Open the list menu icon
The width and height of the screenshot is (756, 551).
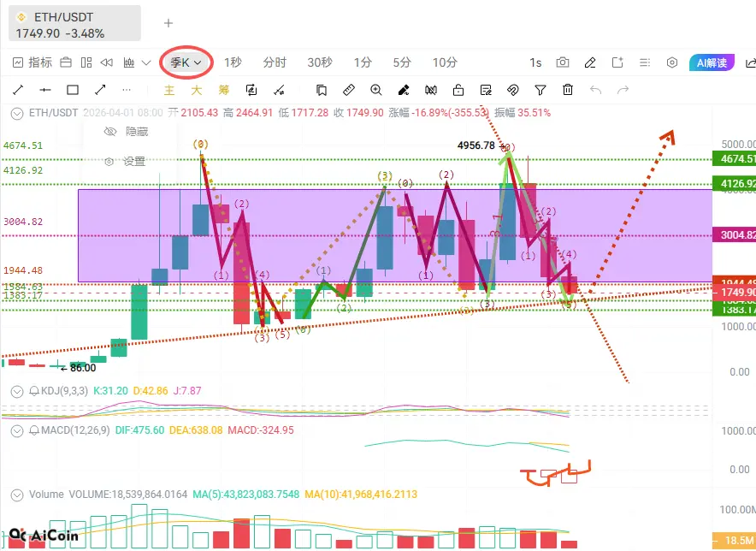pyautogui.click(x=645, y=62)
